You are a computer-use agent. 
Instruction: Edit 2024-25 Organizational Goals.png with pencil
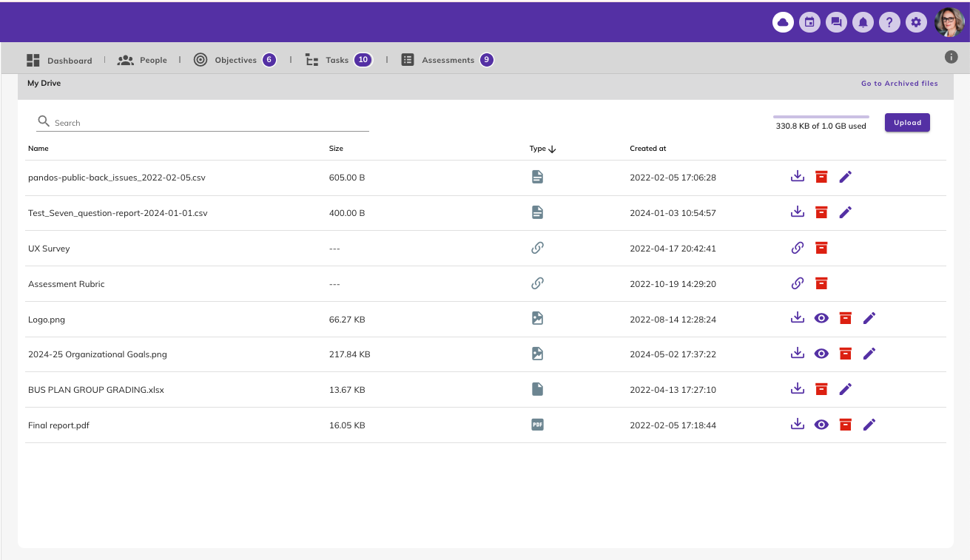869,354
